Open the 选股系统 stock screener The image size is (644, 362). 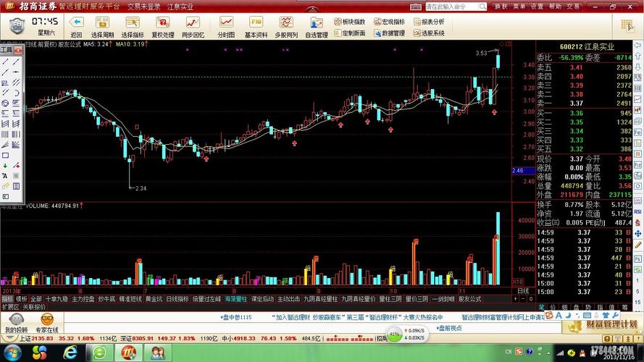[429, 33]
